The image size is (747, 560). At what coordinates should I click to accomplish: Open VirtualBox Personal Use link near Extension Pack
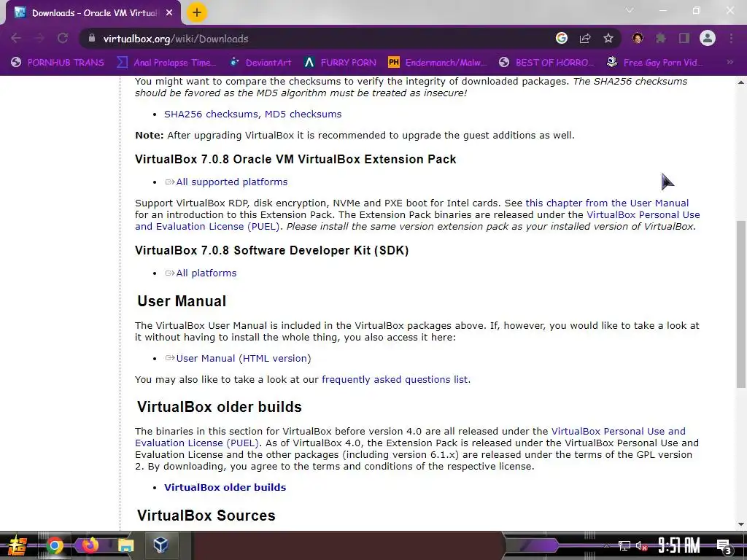pyautogui.click(x=643, y=215)
